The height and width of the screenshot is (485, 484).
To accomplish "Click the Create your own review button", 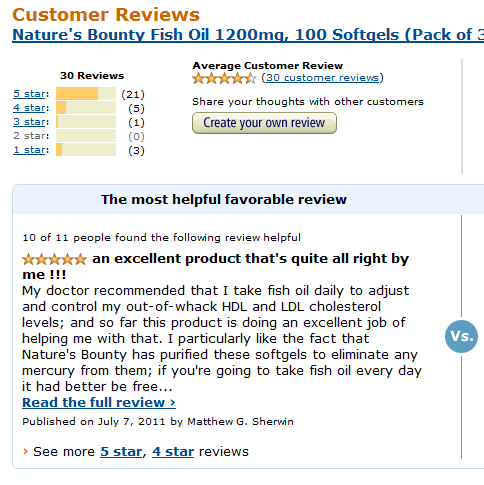I will [x=264, y=123].
